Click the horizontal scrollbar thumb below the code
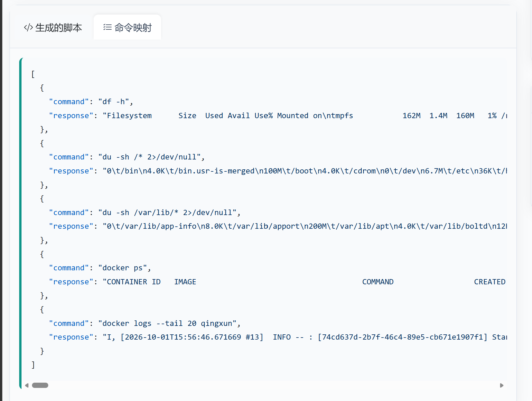This screenshot has height=401, width=532. pyautogui.click(x=40, y=385)
